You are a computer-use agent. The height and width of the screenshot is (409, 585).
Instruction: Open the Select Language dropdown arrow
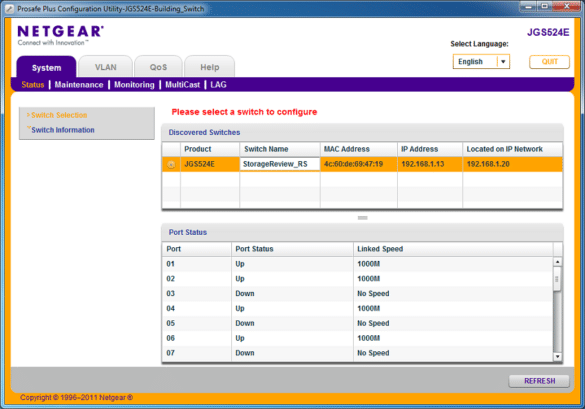pos(503,62)
